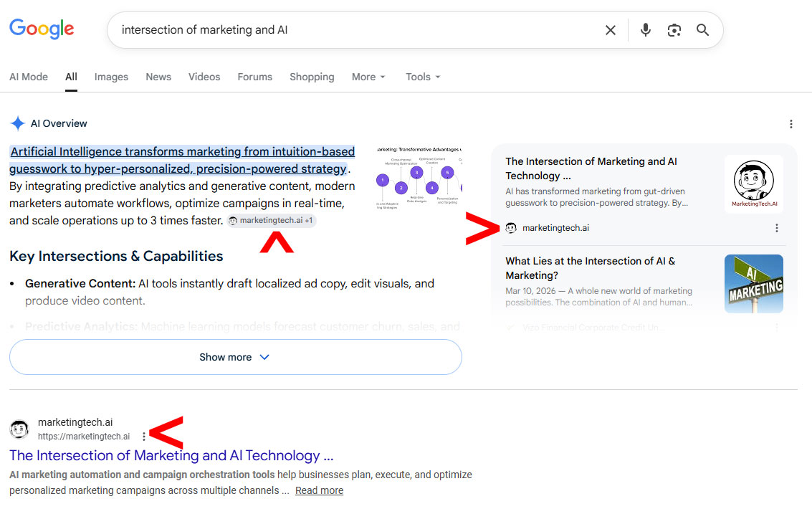Click marketingtech.ai label in source card
The image size is (812, 514).
point(555,228)
